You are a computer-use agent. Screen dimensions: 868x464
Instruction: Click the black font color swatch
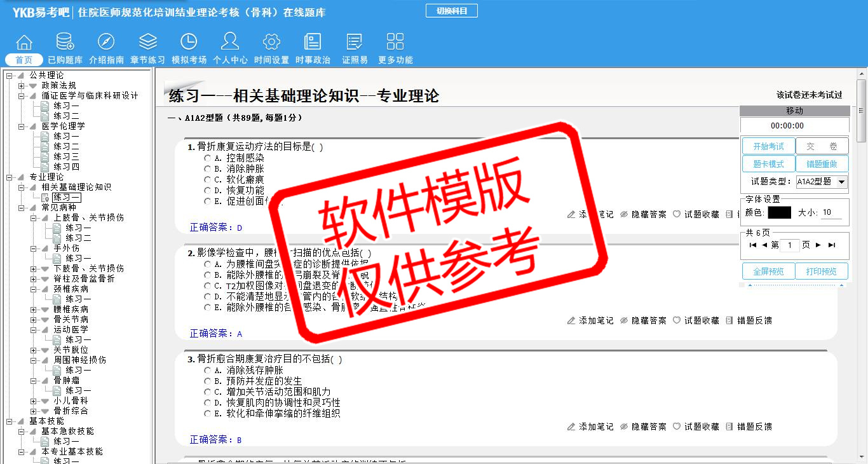779,213
